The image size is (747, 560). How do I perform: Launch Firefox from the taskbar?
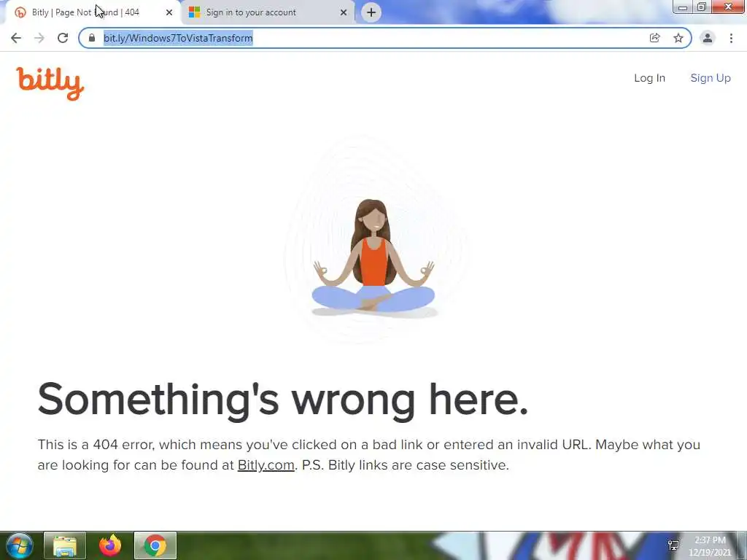pos(110,545)
